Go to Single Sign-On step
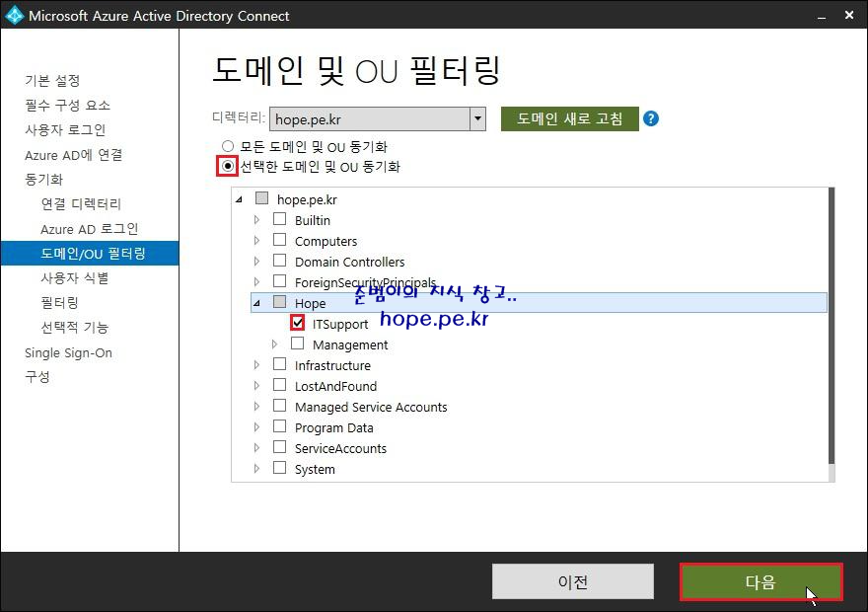This screenshot has width=868, height=612. (x=69, y=352)
